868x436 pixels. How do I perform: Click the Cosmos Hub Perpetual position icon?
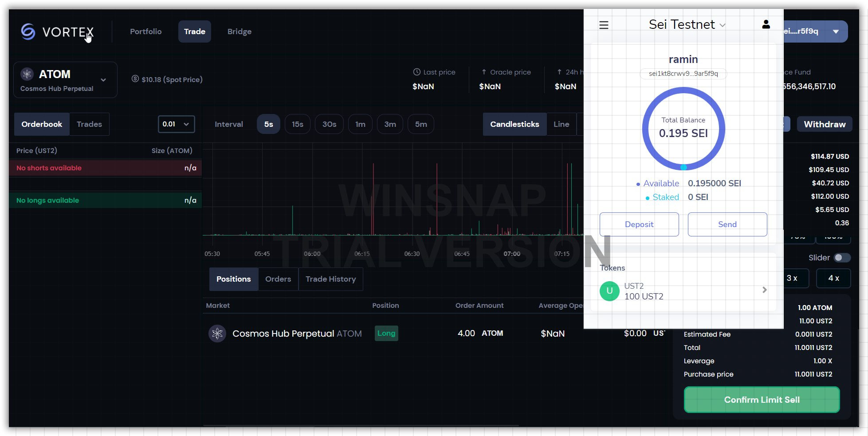pos(217,334)
